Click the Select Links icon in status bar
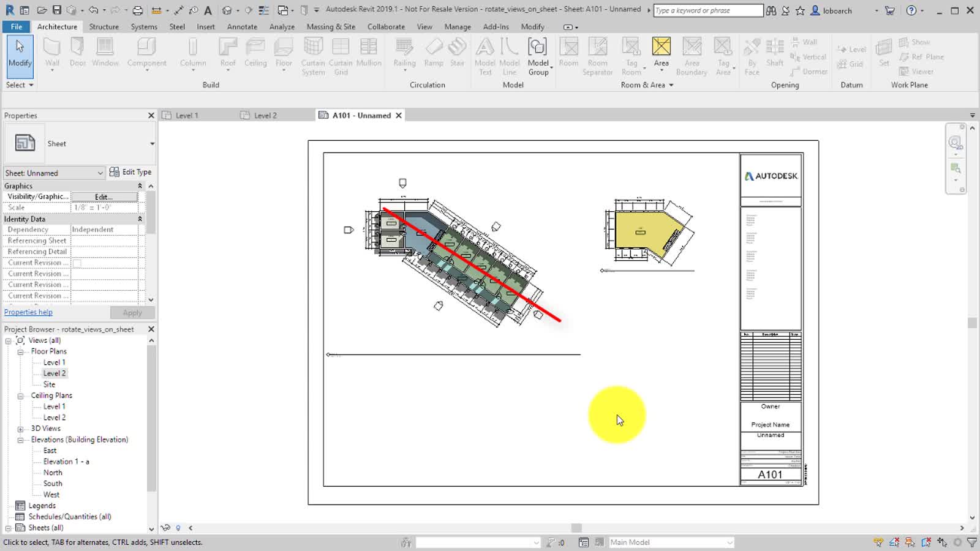 coord(878,542)
